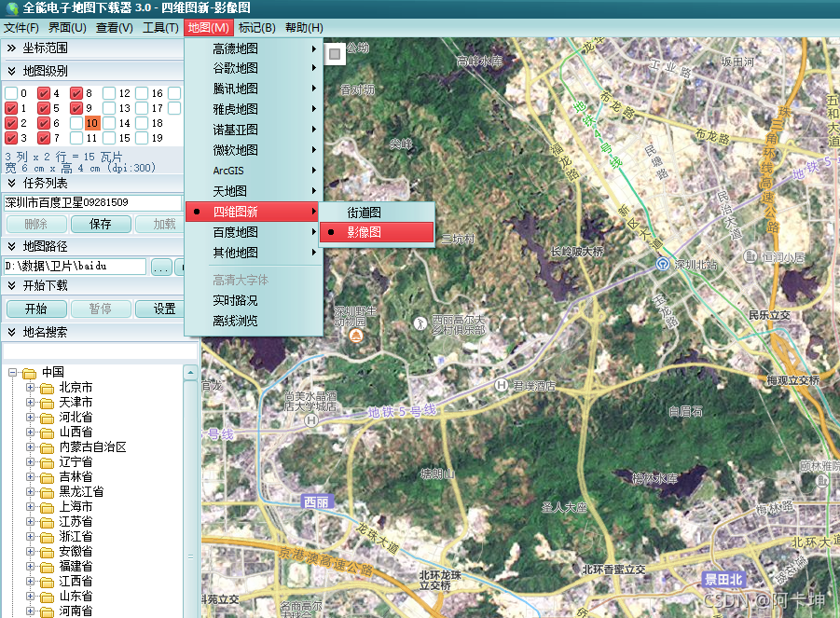Enable map level 19 checkbox
Image resolution: width=840 pixels, height=618 pixels.
click(142, 138)
